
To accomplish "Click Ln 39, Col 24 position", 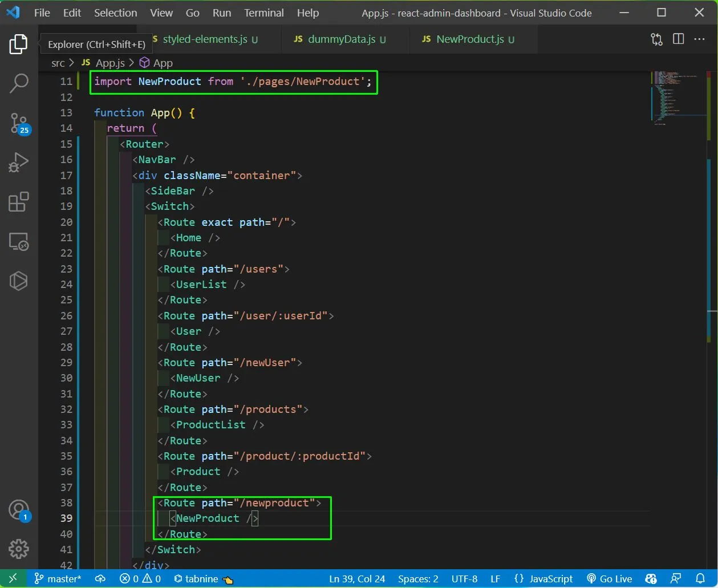I will pos(357,578).
